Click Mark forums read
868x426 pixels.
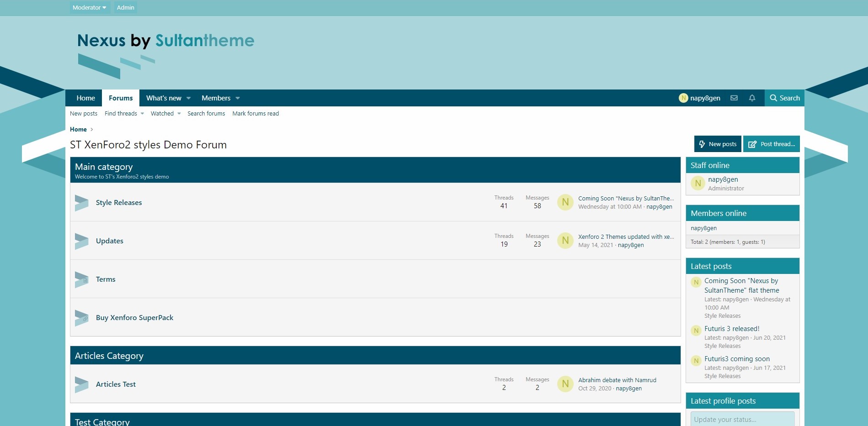tap(256, 114)
